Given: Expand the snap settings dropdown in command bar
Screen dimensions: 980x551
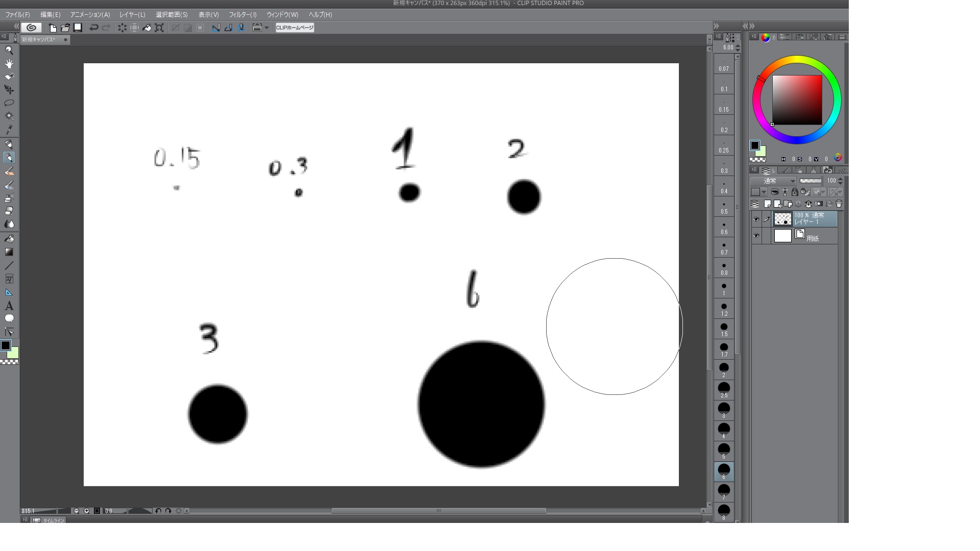Looking at the screenshot, I should click(x=266, y=28).
